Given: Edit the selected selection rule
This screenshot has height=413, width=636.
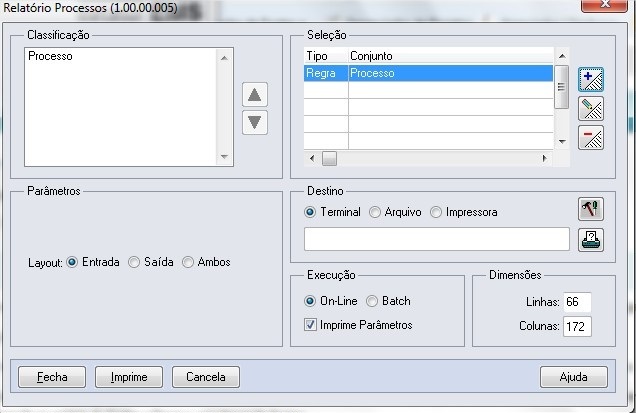Looking at the screenshot, I should coord(591,109).
